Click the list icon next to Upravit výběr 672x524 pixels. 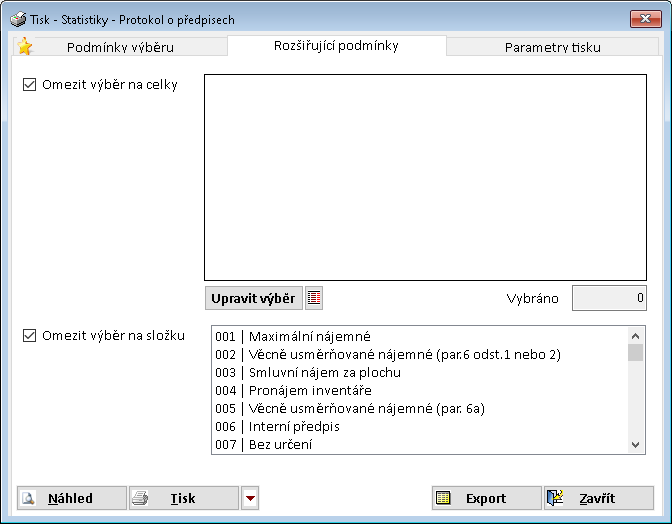(x=314, y=298)
